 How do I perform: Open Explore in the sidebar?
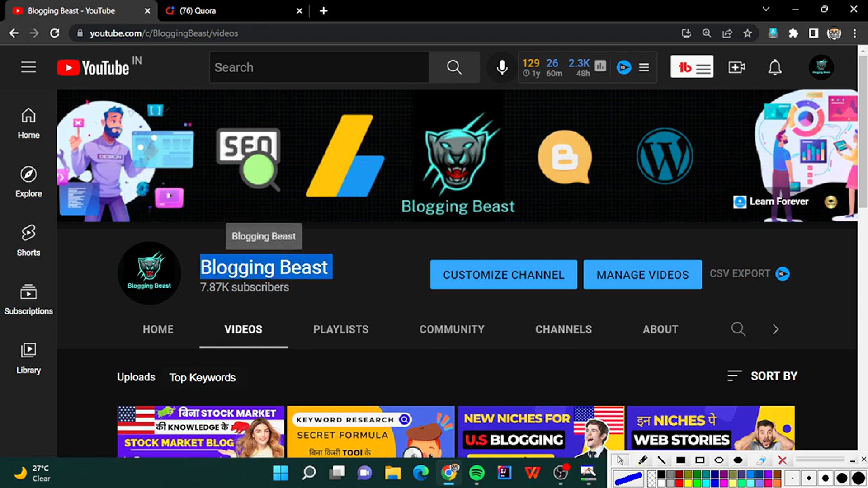point(28,182)
